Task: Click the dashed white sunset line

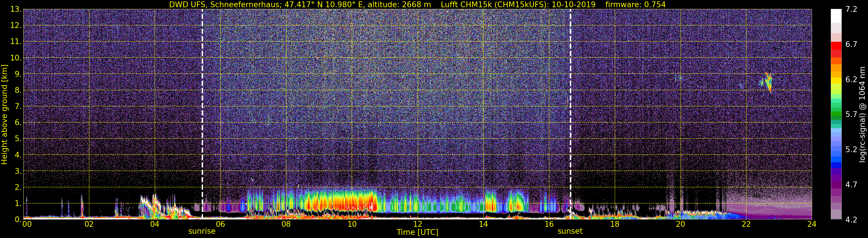Action: pyautogui.click(x=570, y=114)
